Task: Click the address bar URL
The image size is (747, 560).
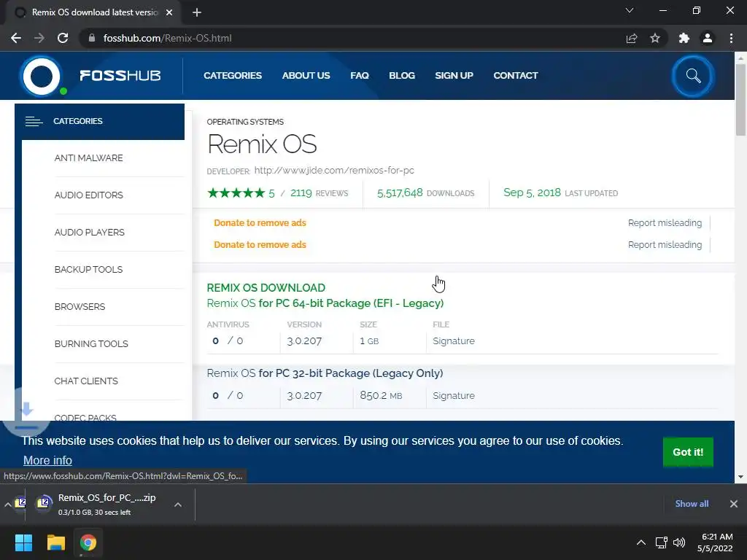Action: tap(167, 38)
